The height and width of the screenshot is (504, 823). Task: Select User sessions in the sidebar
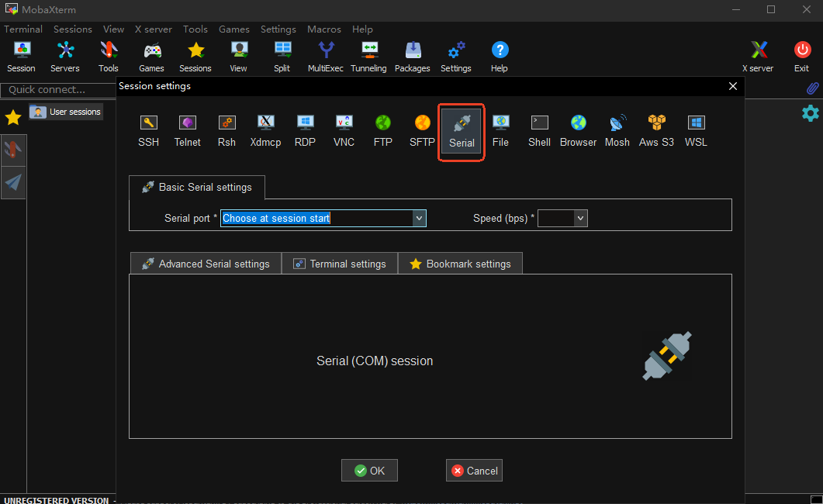click(67, 112)
